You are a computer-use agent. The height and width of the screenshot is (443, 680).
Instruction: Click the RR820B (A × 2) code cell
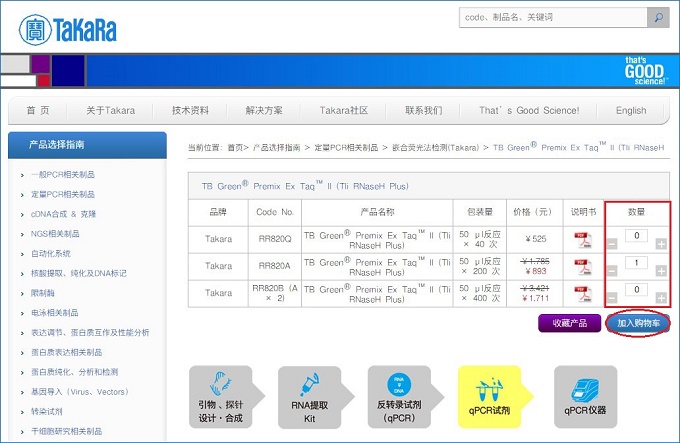point(275,293)
